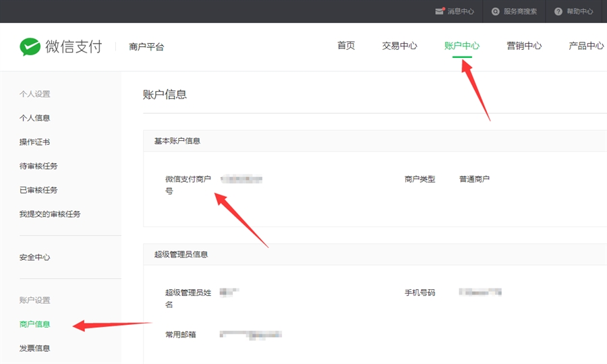Image resolution: width=607 pixels, height=364 pixels.
Task: Select 商户信息 in the sidebar
Action: (35, 324)
